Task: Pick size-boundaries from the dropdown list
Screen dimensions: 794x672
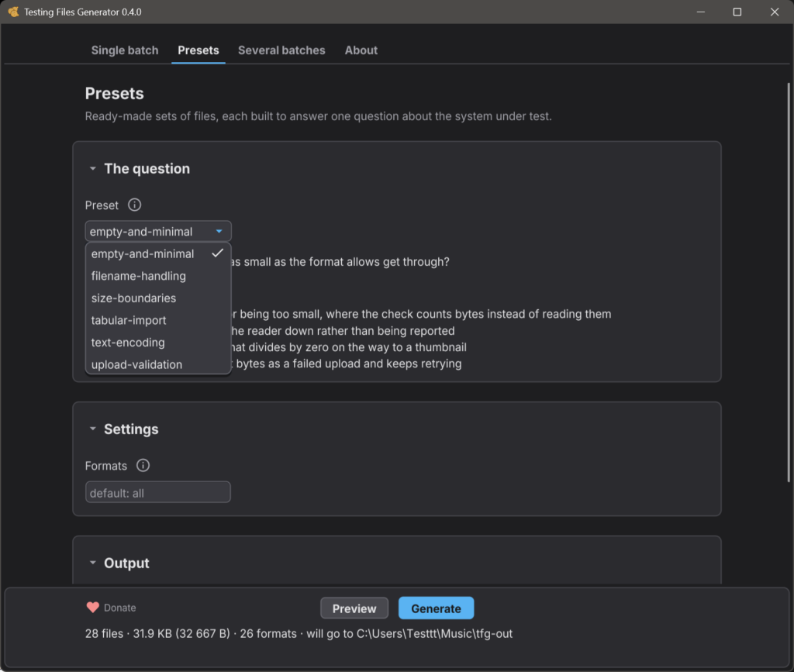Action: pos(158,298)
